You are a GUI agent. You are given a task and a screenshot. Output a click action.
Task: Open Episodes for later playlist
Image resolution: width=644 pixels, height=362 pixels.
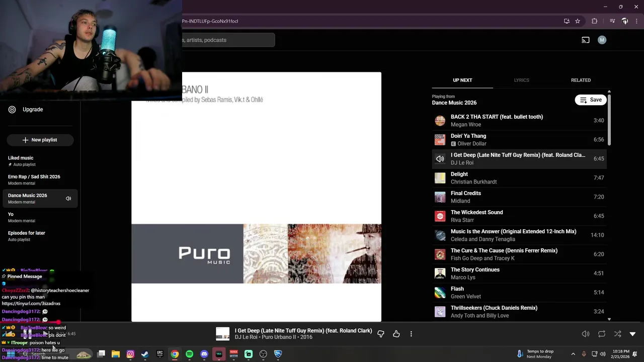40,236
